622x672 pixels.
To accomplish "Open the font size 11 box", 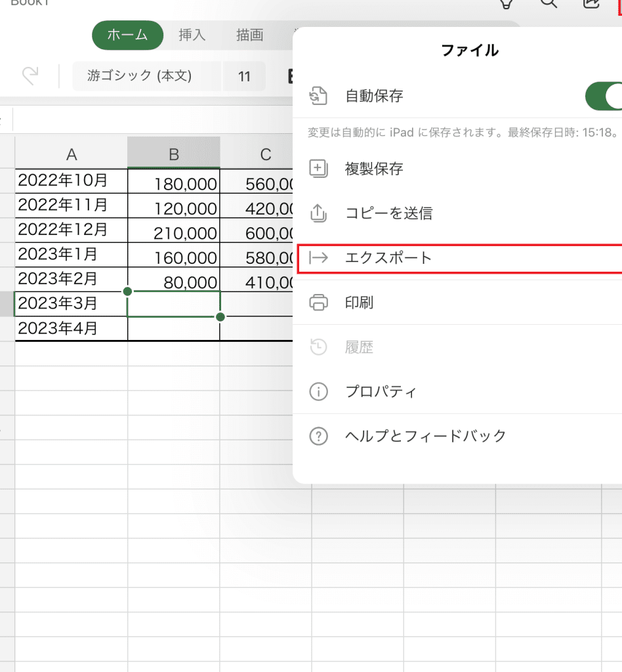I will pos(244,76).
